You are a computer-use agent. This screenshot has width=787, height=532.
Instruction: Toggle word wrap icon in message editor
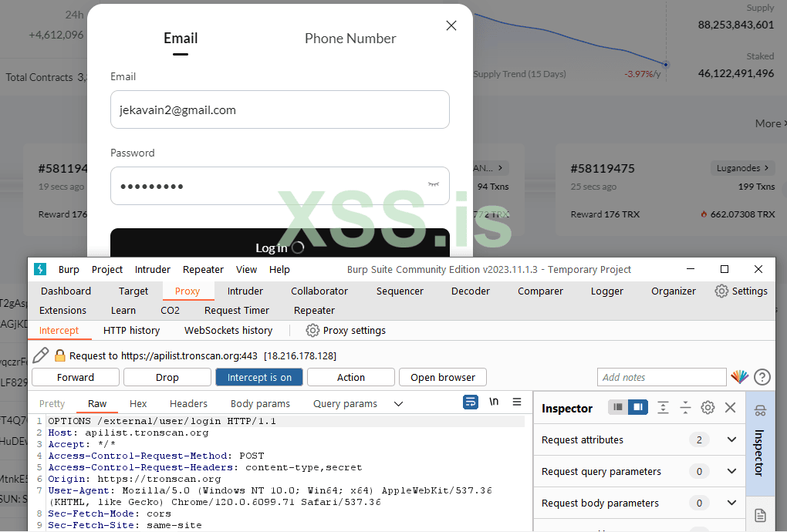(x=471, y=402)
